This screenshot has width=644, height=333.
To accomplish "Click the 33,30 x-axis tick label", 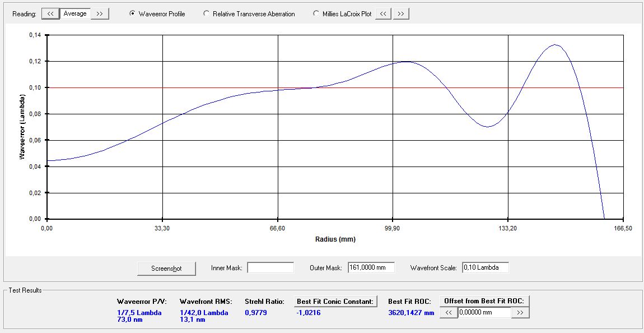I will [x=162, y=228].
